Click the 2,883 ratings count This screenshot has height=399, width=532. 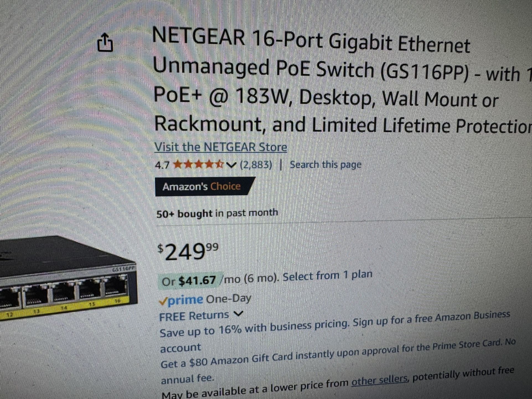[x=256, y=164]
